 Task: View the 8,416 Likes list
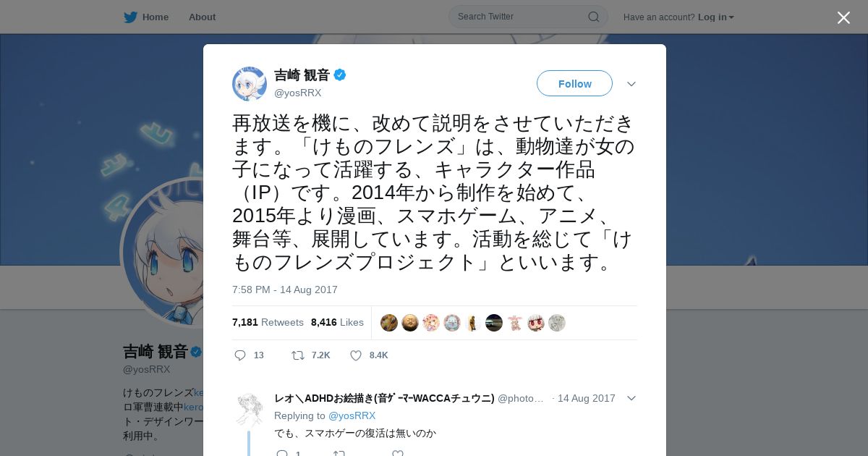click(x=337, y=322)
